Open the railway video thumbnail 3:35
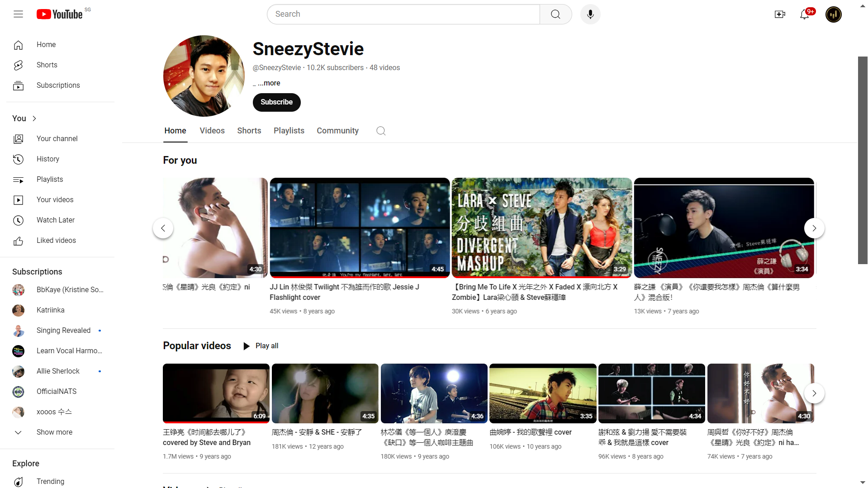Image resolution: width=868 pixels, height=488 pixels. (x=542, y=393)
